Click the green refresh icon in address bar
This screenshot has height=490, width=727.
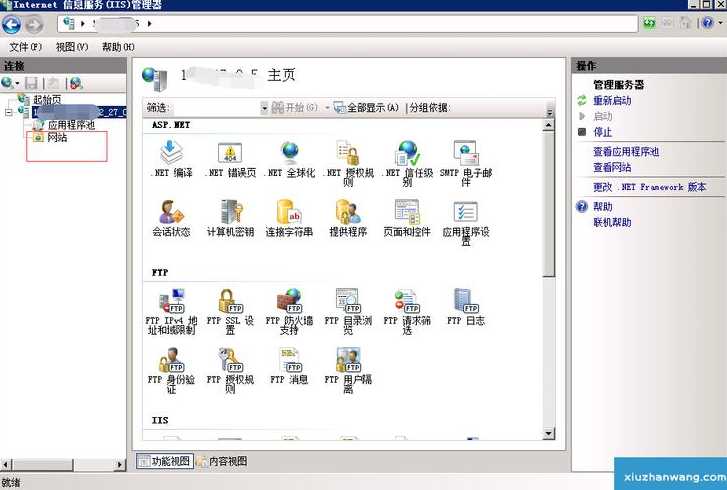[650, 23]
